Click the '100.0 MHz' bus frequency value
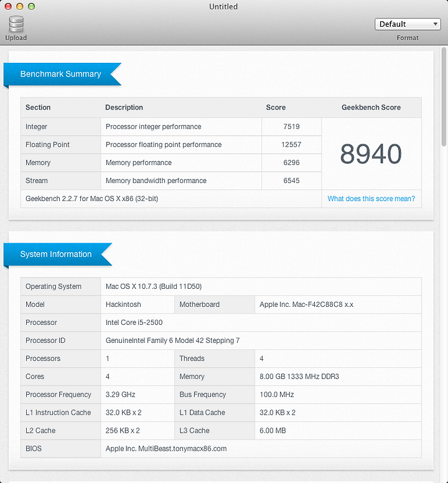 click(x=277, y=395)
